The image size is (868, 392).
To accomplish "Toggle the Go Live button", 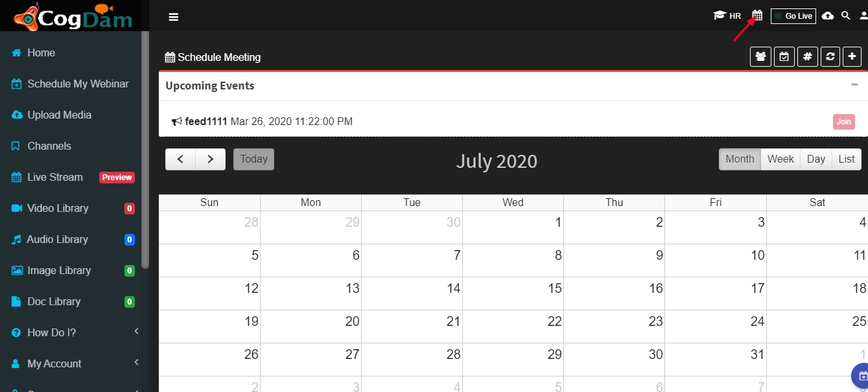I will (x=793, y=16).
